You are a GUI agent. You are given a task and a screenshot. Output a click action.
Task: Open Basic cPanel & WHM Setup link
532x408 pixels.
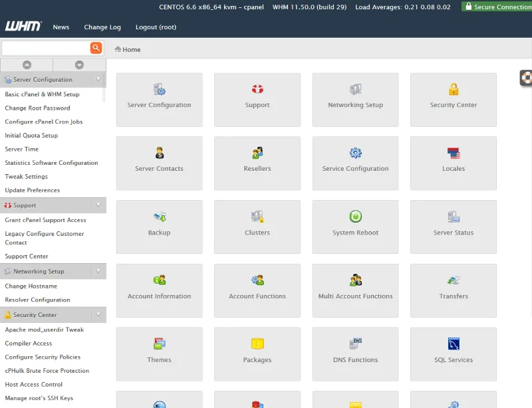pos(42,94)
